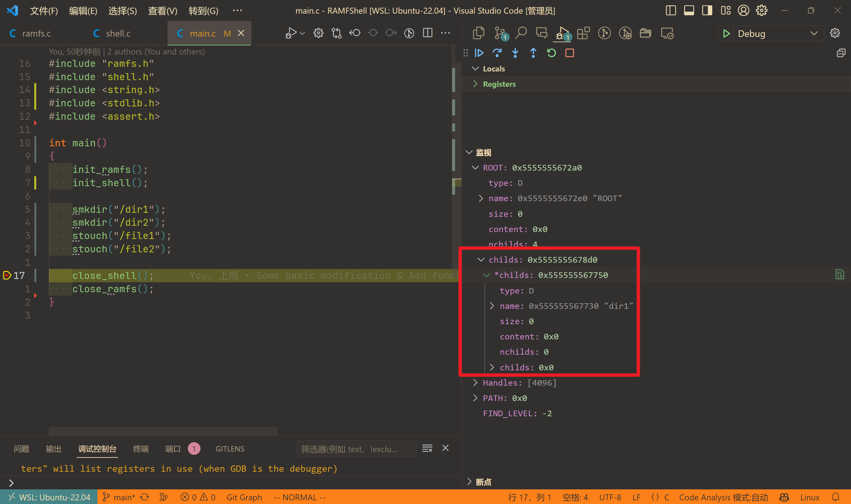This screenshot has height=504, width=851.
Task: Click the debug Continue button
Action: (x=479, y=53)
